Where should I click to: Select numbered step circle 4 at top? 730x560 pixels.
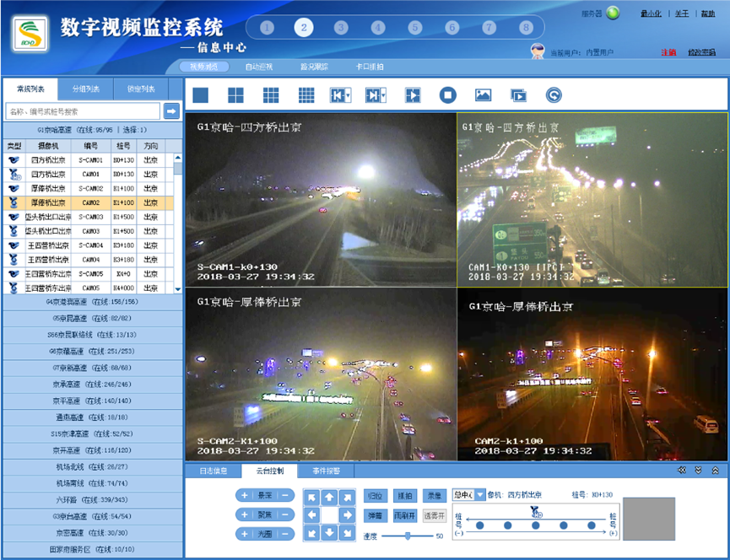point(378,27)
